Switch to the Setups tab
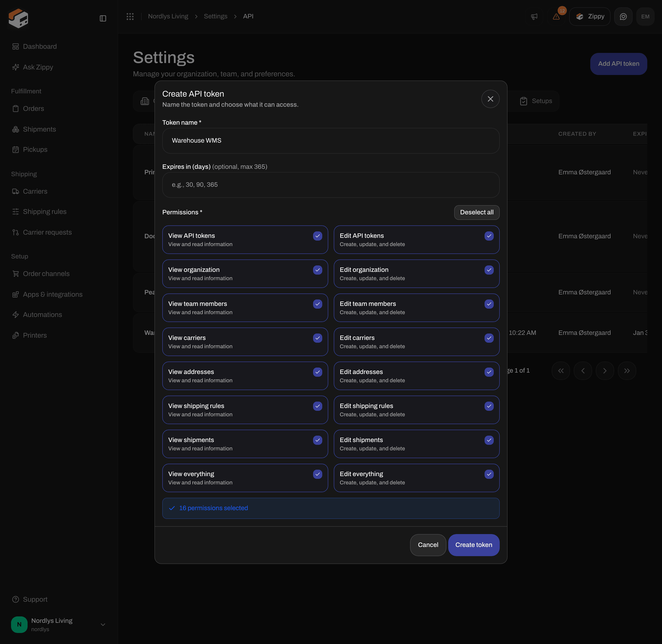This screenshot has width=662, height=644. click(x=536, y=101)
